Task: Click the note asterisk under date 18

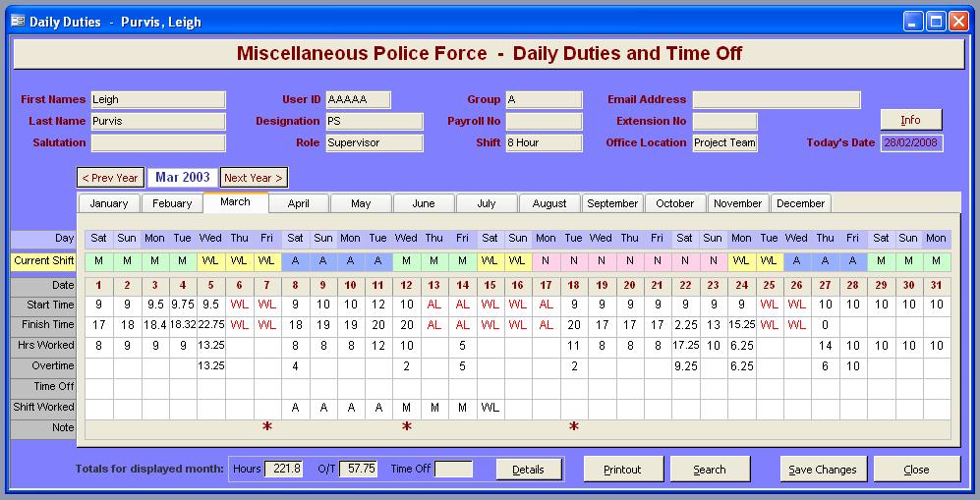Action: [574, 428]
